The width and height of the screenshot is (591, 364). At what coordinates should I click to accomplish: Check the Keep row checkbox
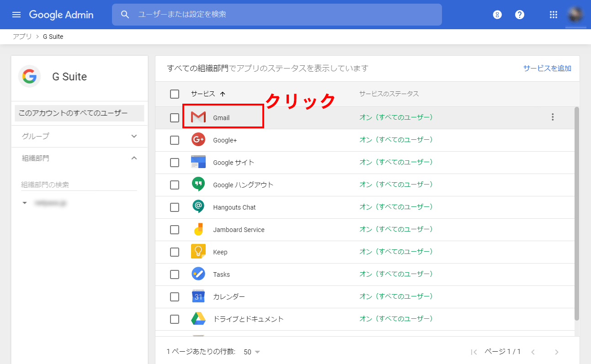(x=175, y=252)
